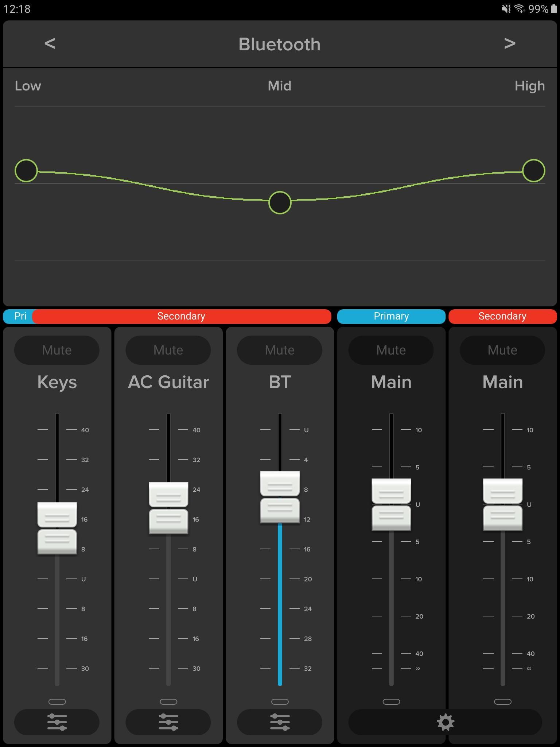Viewport: 560px width, 747px height.
Task: Click the High EQ label
Action: click(530, 86)
